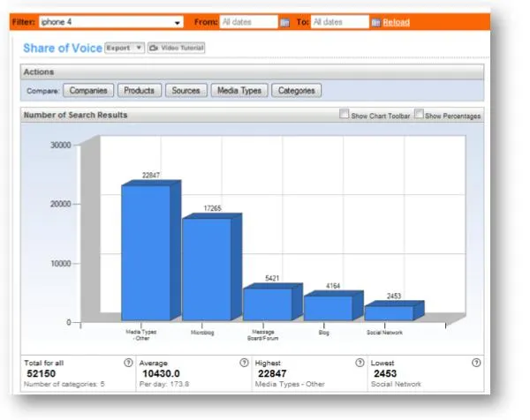Select the Message Board/Forum bar
The height and width of the screenshot is (420, 530).
(x=272, y=302)
